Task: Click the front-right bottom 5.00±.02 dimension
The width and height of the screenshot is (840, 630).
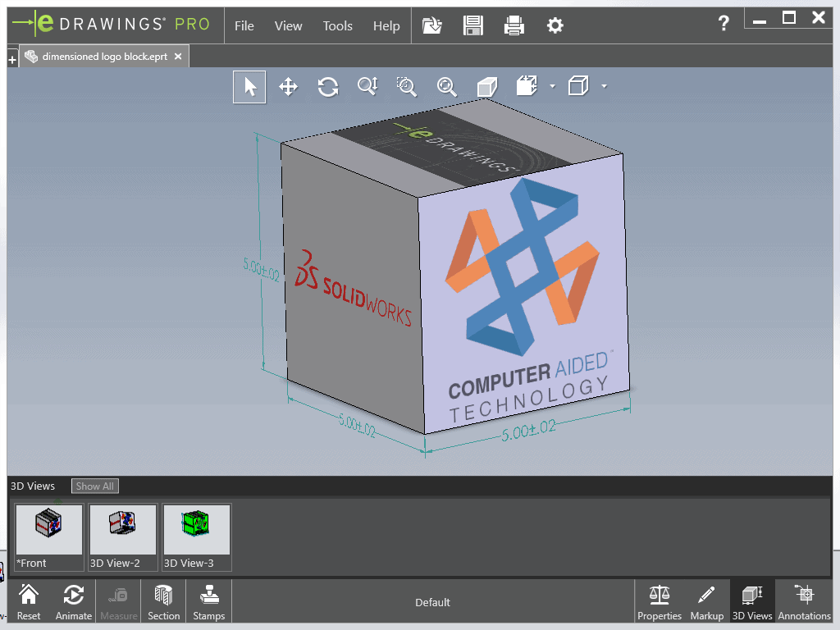Action: [529, 430]
